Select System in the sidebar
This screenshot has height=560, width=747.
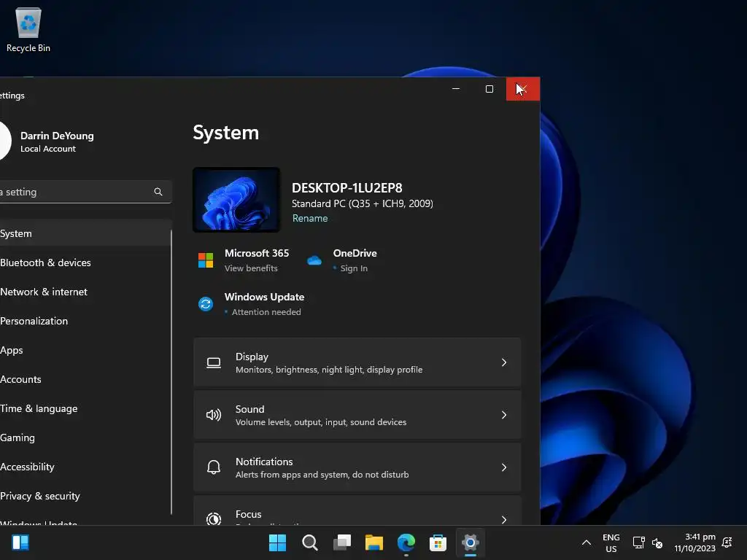85,233
